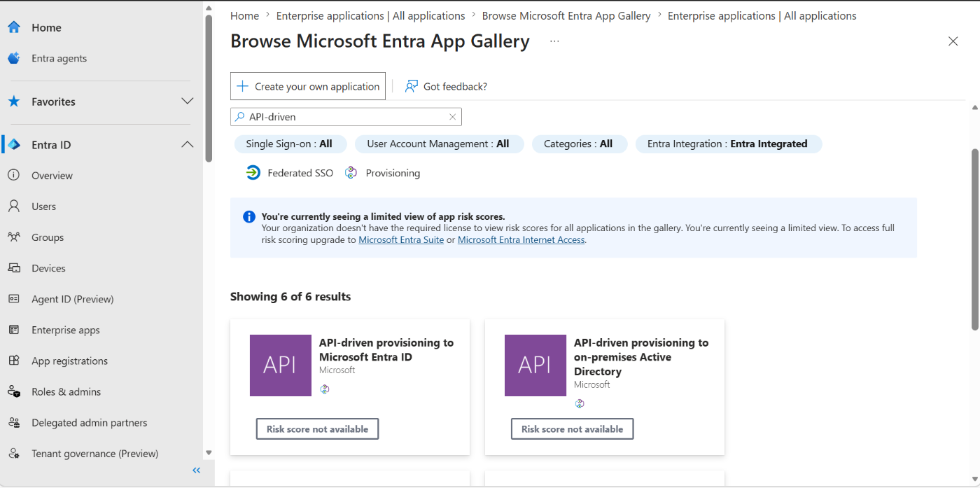Click the main pane scroll up arrow
The height and width of the screenshot is (488, 980).
coord(974,108)
